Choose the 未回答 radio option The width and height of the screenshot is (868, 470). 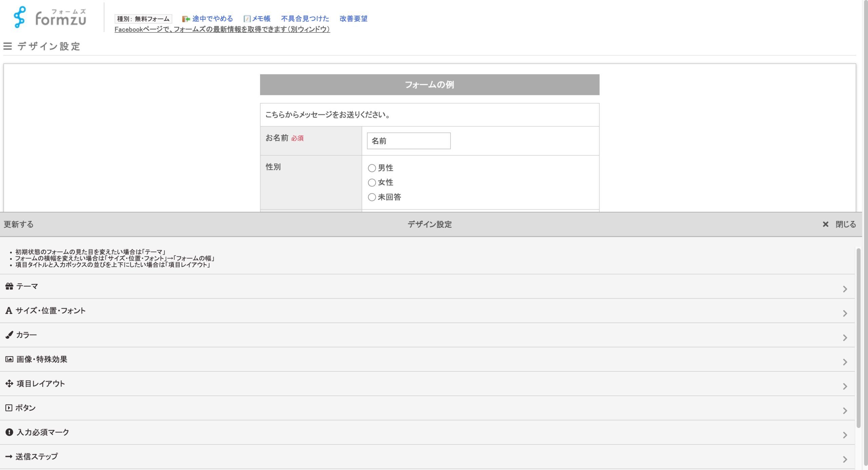coord(372,197)
